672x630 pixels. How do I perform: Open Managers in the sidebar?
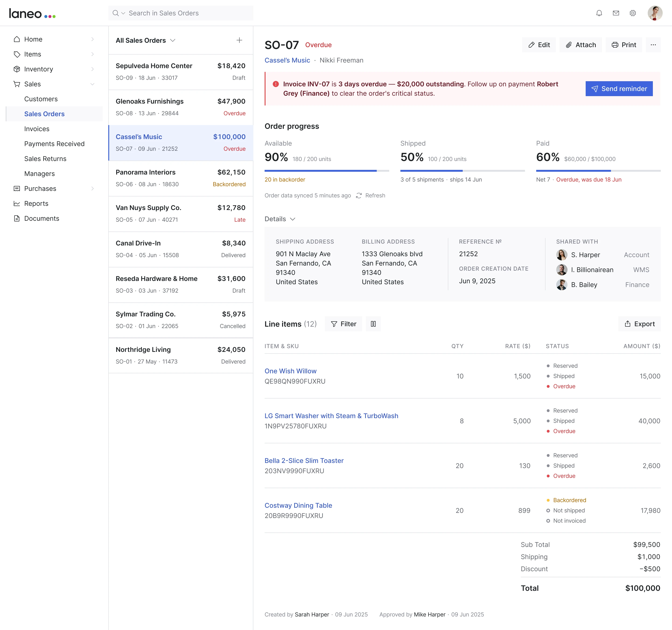point(39,173)
